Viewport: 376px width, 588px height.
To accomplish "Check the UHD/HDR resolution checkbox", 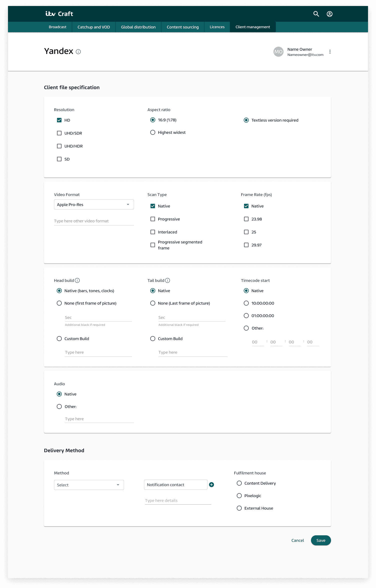I will pyautogui.click(x=59, y=146).
